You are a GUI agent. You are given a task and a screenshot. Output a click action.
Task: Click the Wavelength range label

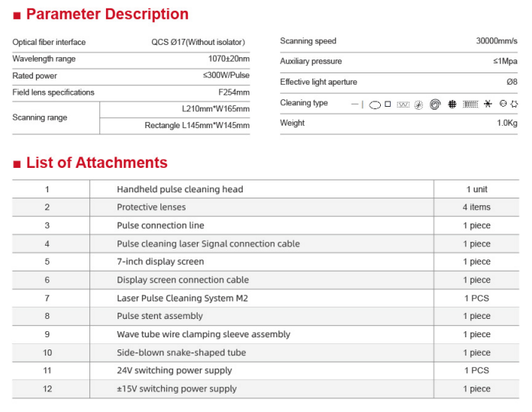44,59
